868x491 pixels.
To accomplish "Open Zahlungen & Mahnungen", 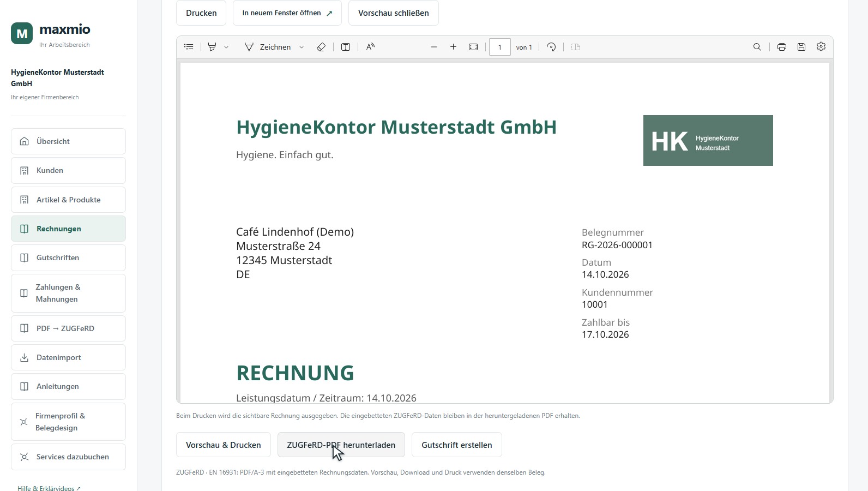I will [68, 293].
